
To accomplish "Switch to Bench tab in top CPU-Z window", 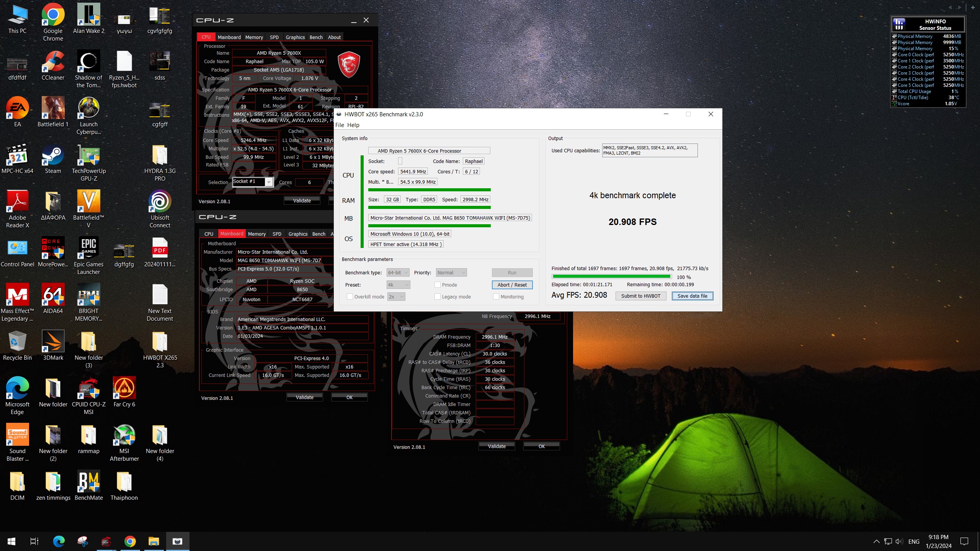I will (316, 37).
